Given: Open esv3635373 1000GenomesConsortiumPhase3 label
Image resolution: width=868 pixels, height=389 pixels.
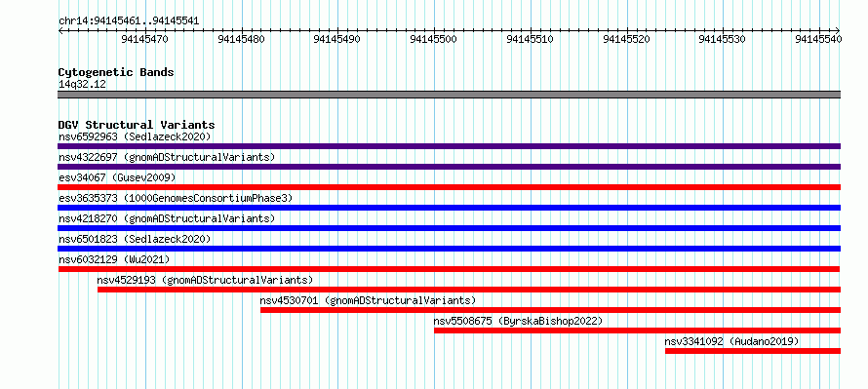Looking at the screenshot, I should (x=176, y=198).
